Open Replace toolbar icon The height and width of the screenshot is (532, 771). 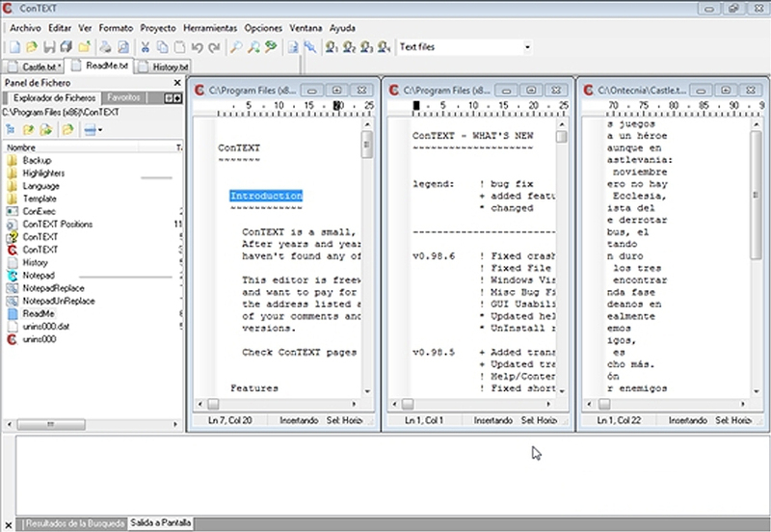271,47
